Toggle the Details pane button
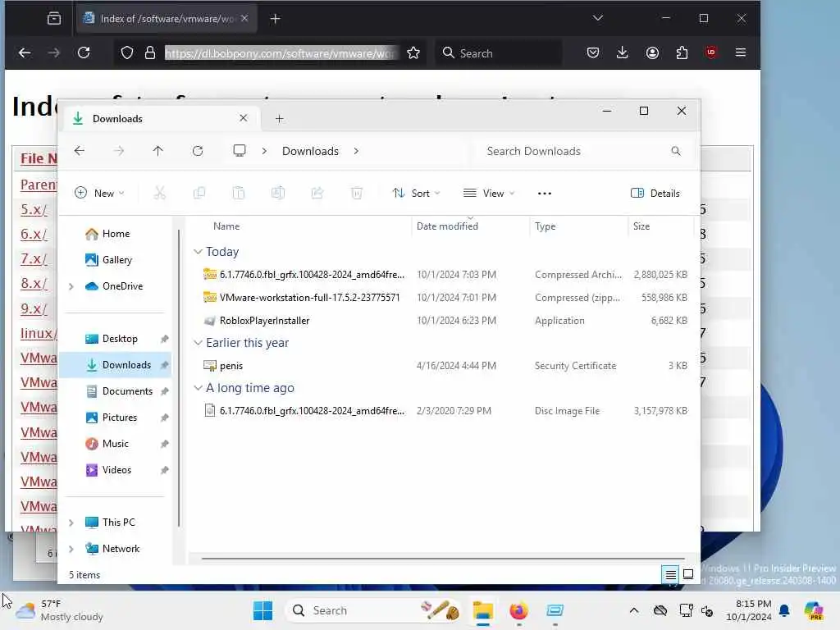The height and width of the screenshot is (630, 840). click(655, 194)
